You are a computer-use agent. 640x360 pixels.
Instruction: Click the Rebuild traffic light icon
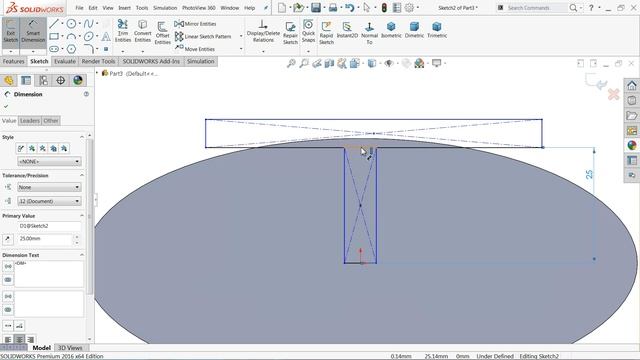click(384, 7)
